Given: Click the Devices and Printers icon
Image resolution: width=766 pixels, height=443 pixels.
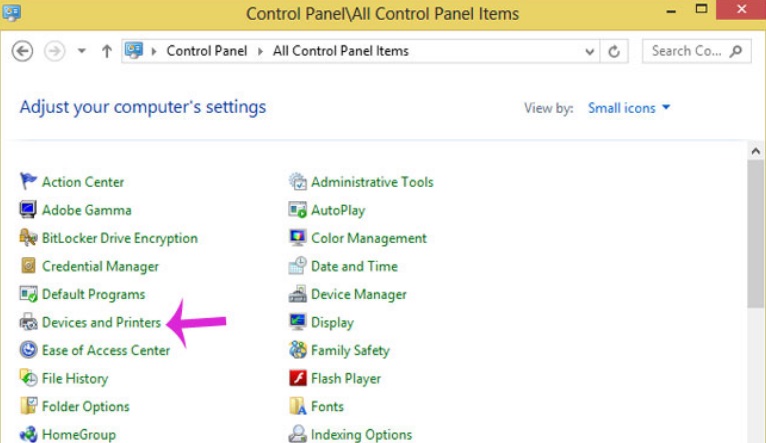Looking at the screenshot, I should (28, 322).
